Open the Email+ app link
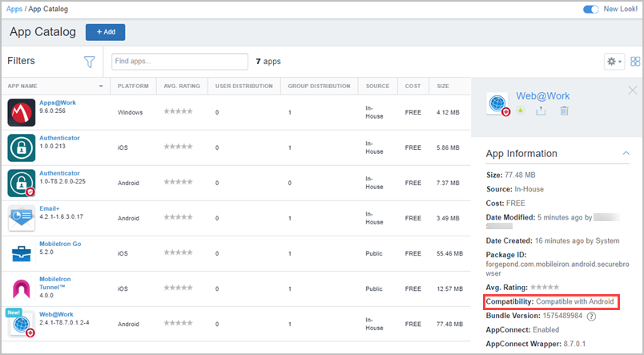Viewport: 644px width, 355px height. pos(50,208)
